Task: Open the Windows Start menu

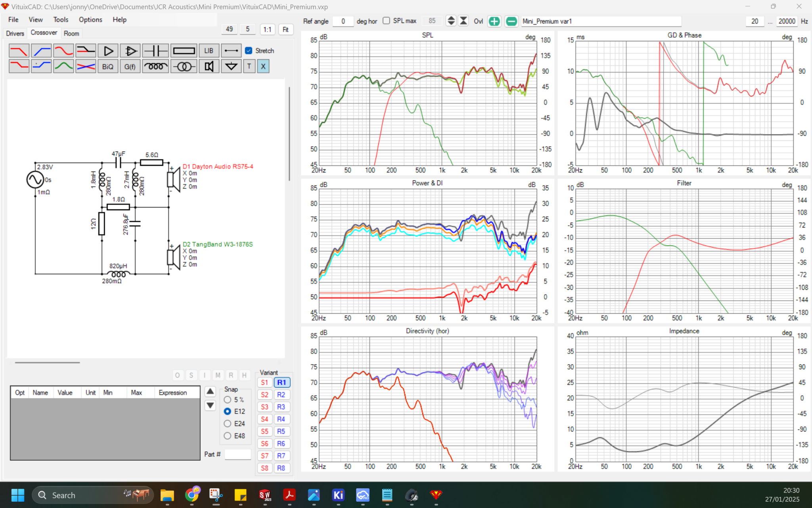Action: tap(18, 495)
